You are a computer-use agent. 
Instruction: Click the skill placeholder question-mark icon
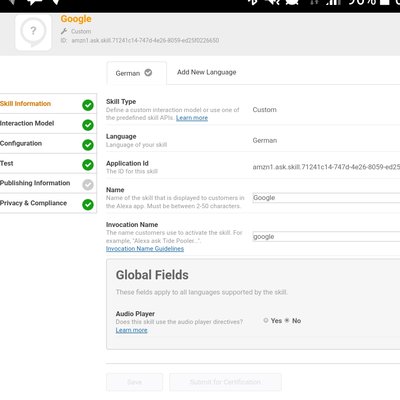(x=33, y=32)
